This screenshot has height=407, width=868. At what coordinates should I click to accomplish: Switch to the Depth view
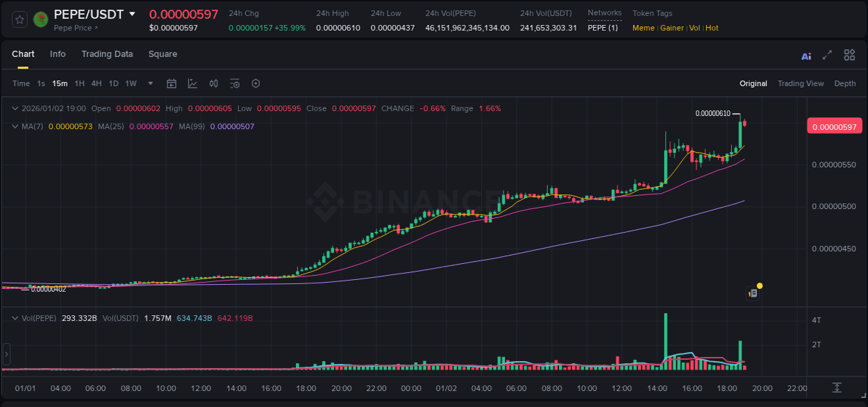pyautogui.click(x=844, y=83)
